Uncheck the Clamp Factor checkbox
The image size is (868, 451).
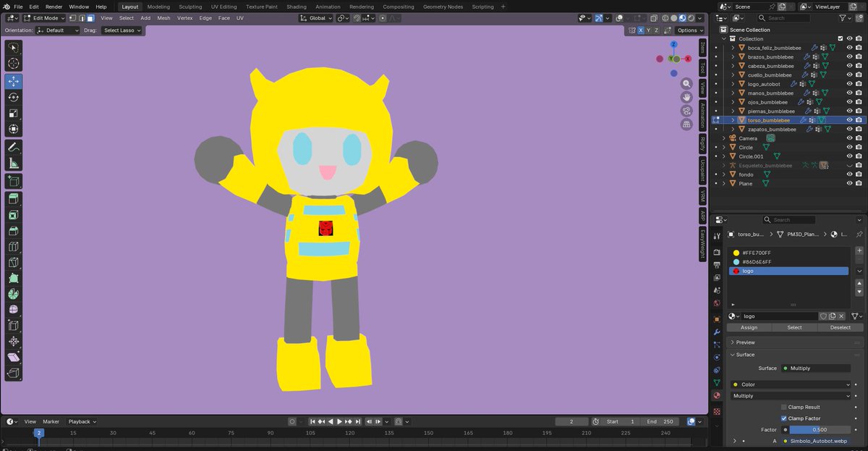click(x=784, y=418)
